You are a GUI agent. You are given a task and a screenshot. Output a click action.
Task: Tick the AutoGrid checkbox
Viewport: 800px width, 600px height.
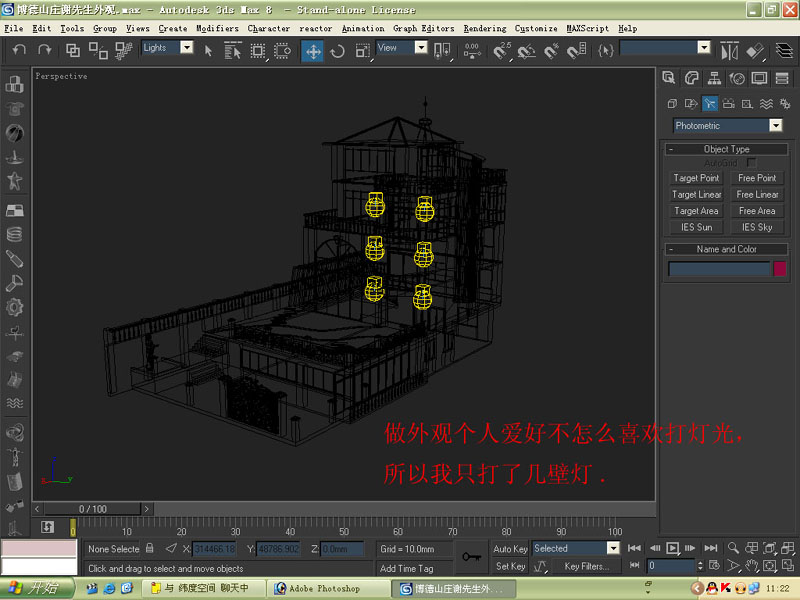751,163
